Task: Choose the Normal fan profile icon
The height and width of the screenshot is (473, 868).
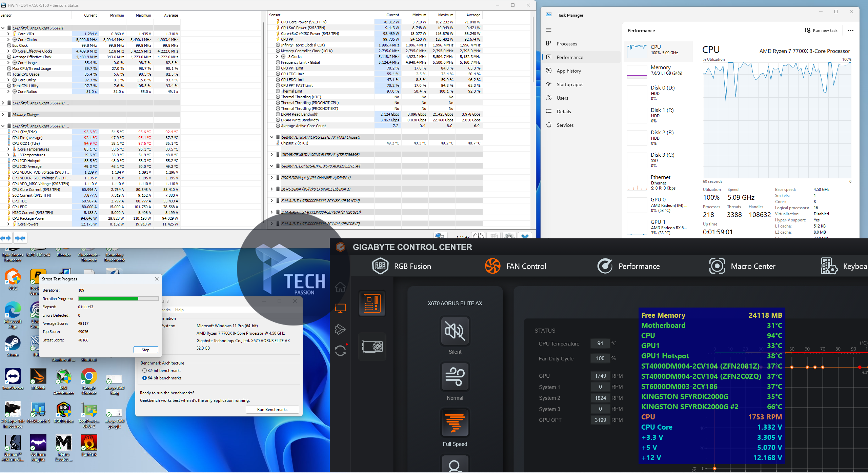Action: click(x=455, y=377)
